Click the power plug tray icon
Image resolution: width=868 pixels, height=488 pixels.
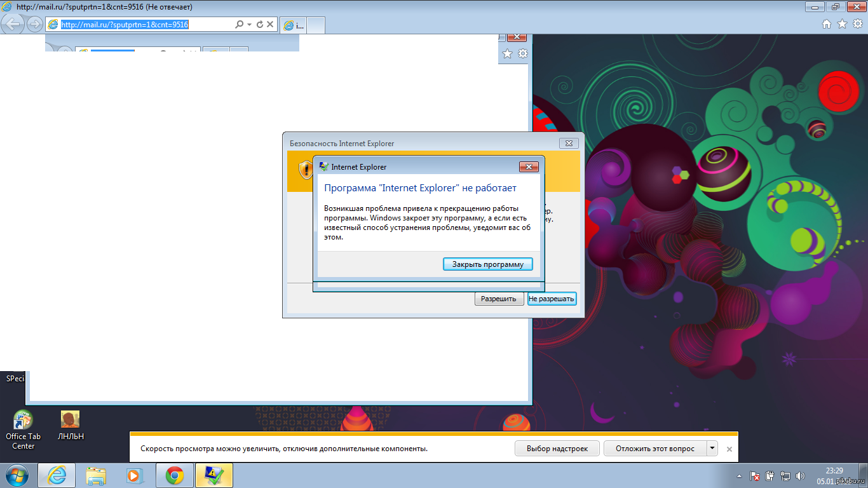[x=770, y=476]
